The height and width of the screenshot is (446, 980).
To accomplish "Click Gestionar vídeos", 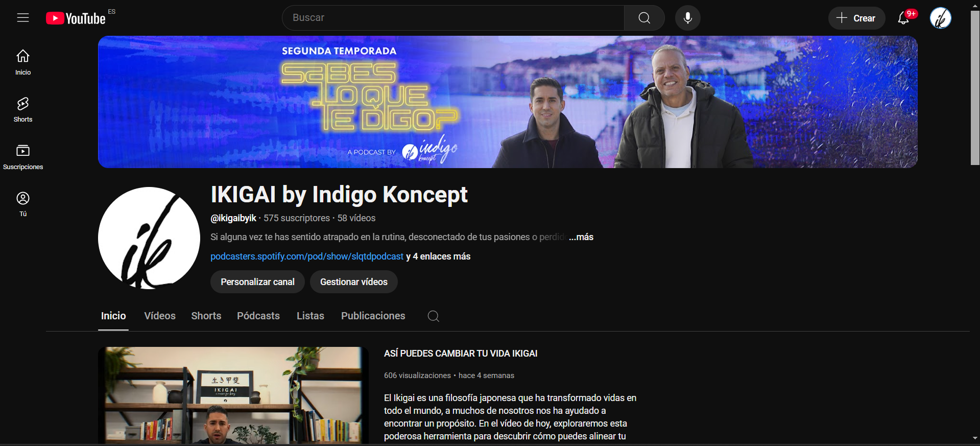I will coord(354,282).
